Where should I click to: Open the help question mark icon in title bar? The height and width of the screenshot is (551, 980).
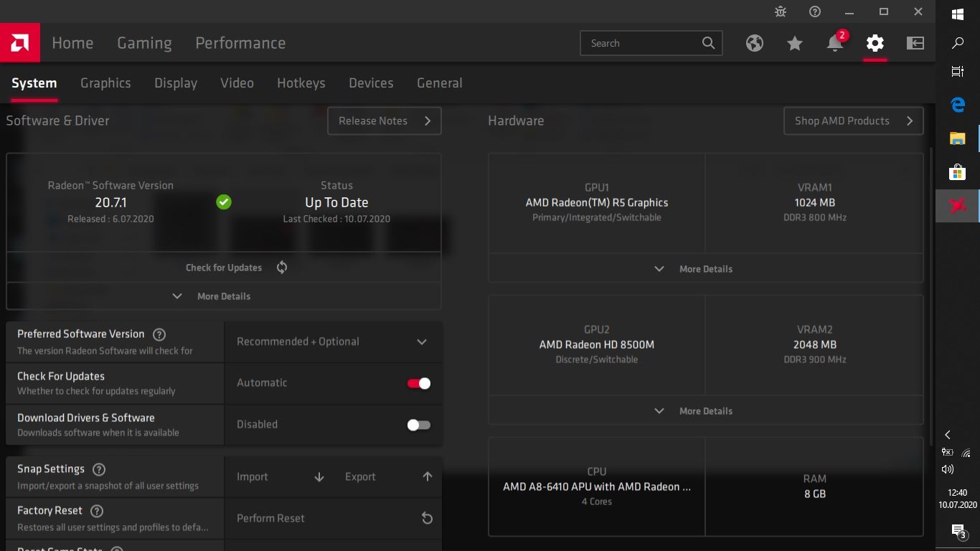click(815, 11)
